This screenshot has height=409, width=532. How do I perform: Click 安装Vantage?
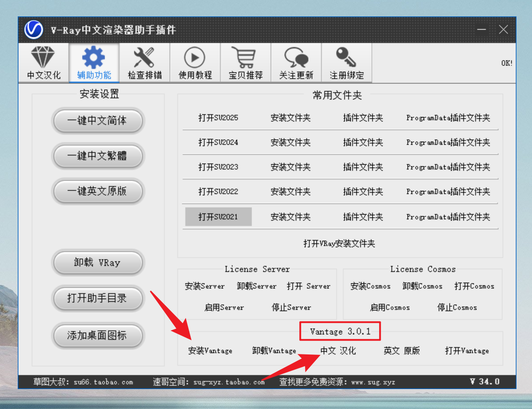pyautogui.click(x=210, y=351)
